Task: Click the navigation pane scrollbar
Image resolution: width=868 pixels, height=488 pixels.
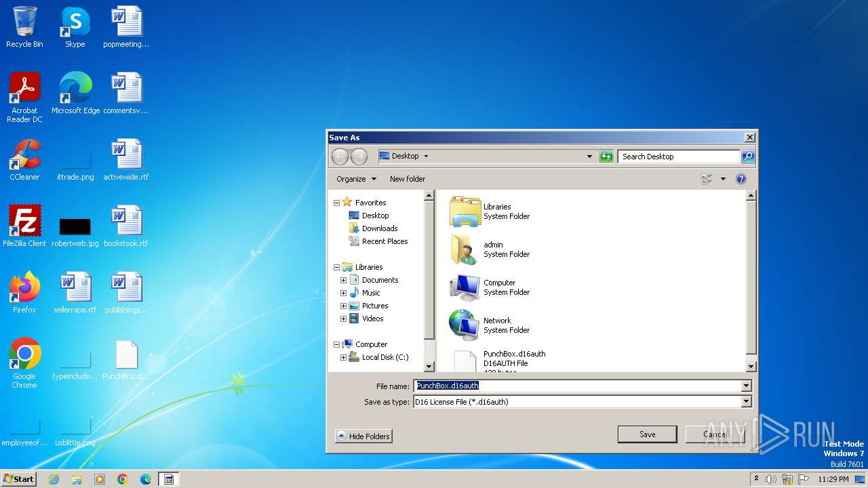Action: (x=429, y=281)
